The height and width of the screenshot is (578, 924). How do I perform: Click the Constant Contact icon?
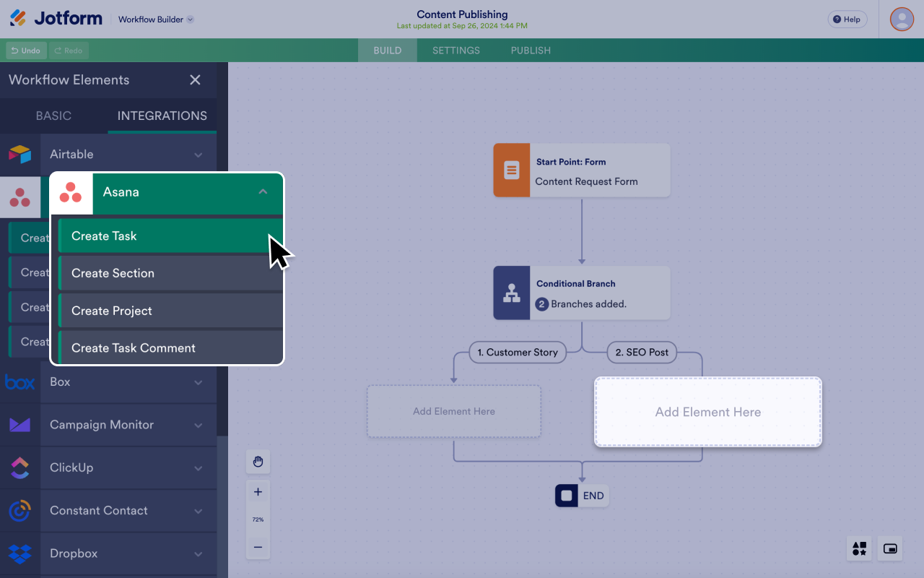(x=20, y=511)
